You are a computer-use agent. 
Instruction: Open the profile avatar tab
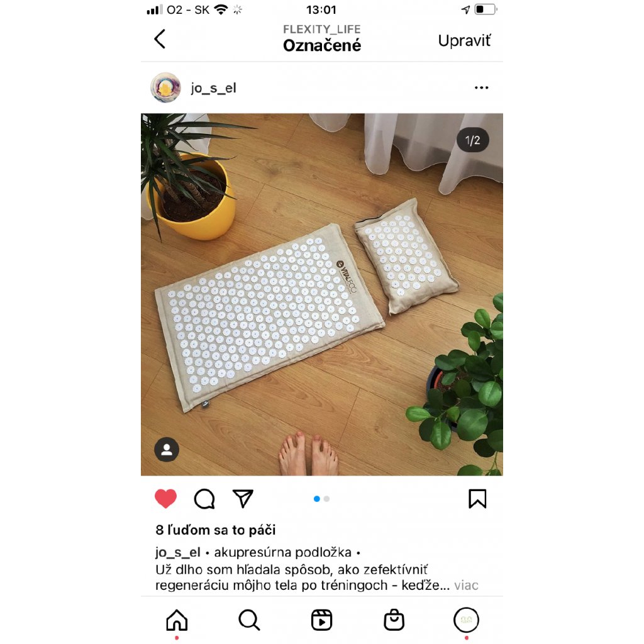click(x=466, y=619)
